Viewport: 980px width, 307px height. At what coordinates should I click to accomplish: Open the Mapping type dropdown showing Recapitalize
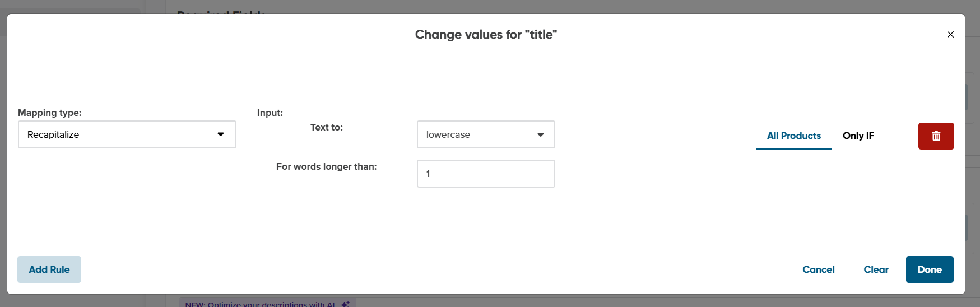[x=127, y=134]
